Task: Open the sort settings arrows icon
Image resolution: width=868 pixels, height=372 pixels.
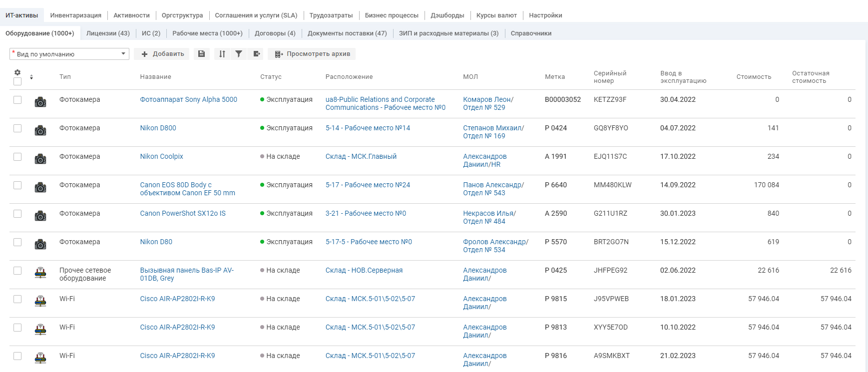Action: [222, 54]
